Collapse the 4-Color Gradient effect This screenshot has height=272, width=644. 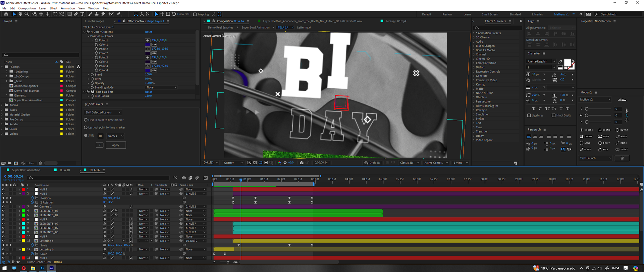(x=85, y=32)
